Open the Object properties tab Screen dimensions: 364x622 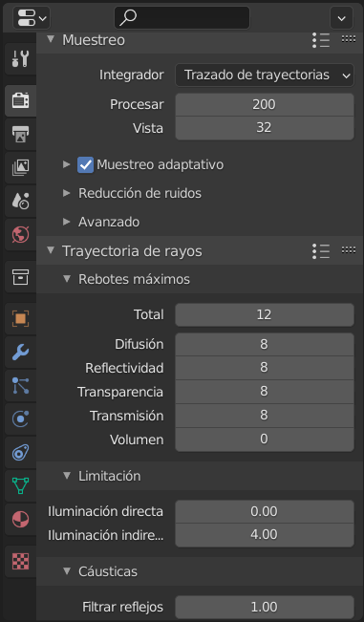pos(20,318)
